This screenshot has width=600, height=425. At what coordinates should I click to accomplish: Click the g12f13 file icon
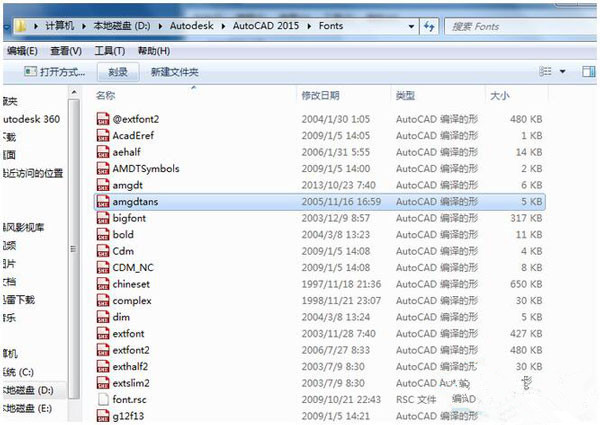tap(103, 416)
